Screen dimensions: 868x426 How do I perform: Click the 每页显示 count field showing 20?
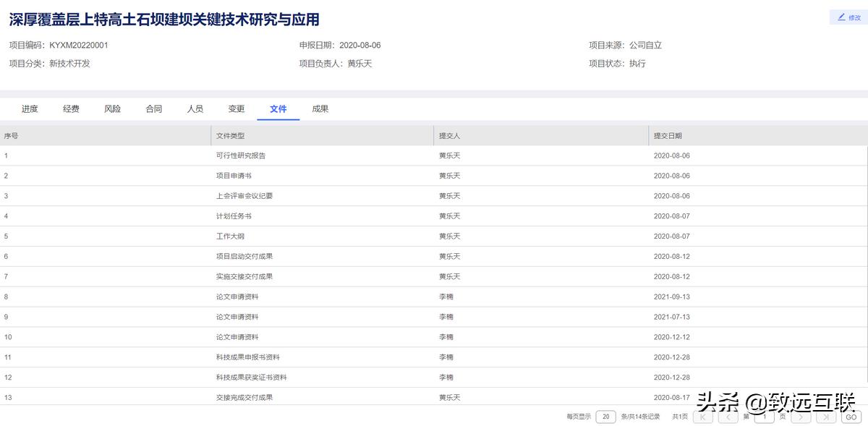tap(605, 417)
